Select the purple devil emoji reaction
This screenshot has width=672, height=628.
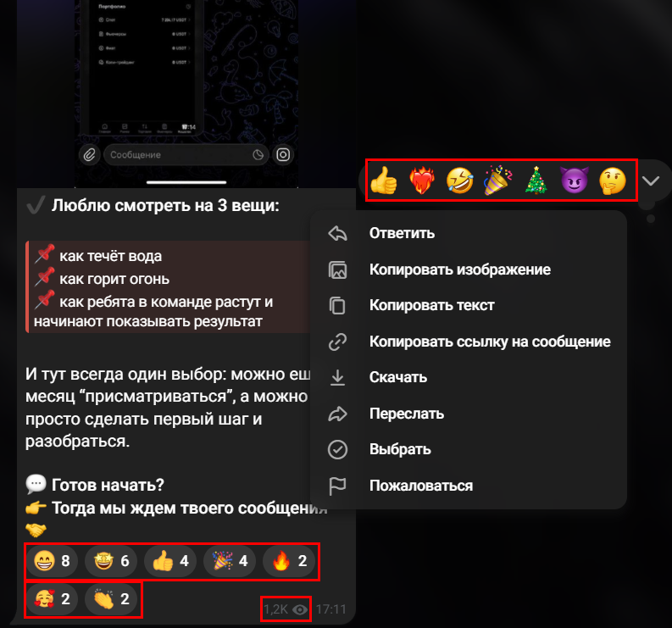[575, 181]
